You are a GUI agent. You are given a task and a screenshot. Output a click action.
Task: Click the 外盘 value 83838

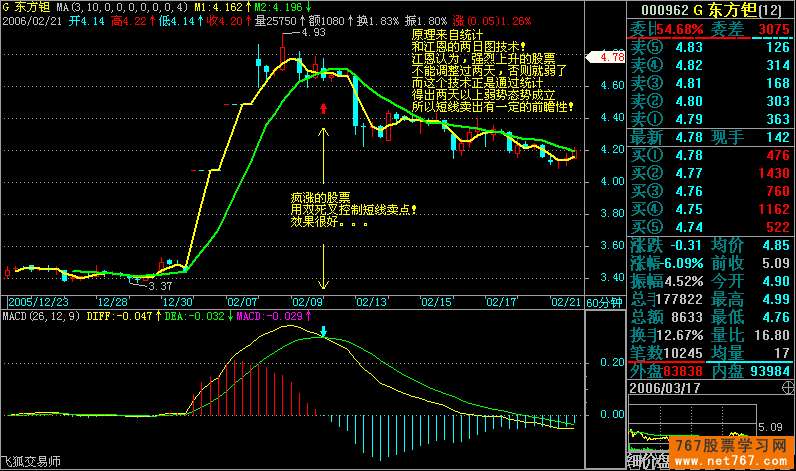[x=683, y=371]
